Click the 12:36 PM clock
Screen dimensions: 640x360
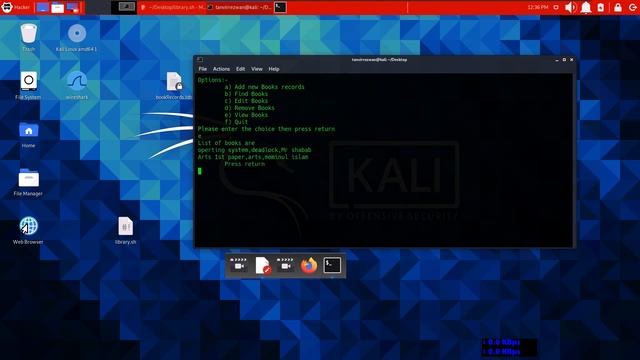[538, 7]
